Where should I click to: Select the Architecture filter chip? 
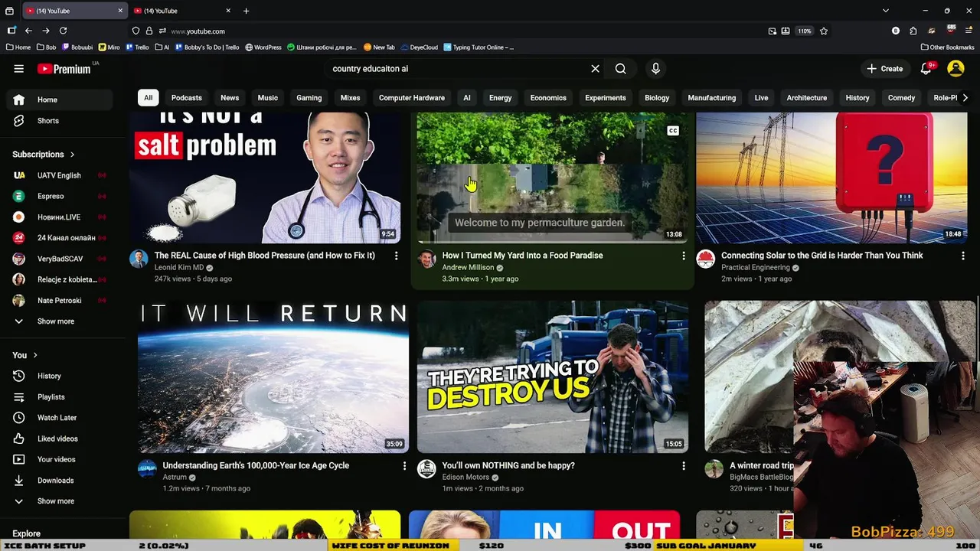coord(807,98)
